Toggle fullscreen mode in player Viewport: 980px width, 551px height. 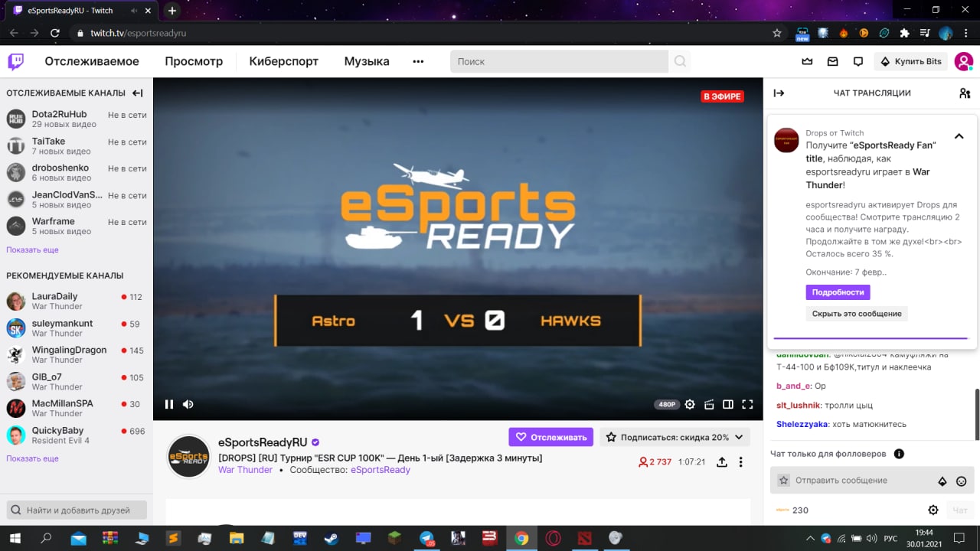(x=748, y=404)
